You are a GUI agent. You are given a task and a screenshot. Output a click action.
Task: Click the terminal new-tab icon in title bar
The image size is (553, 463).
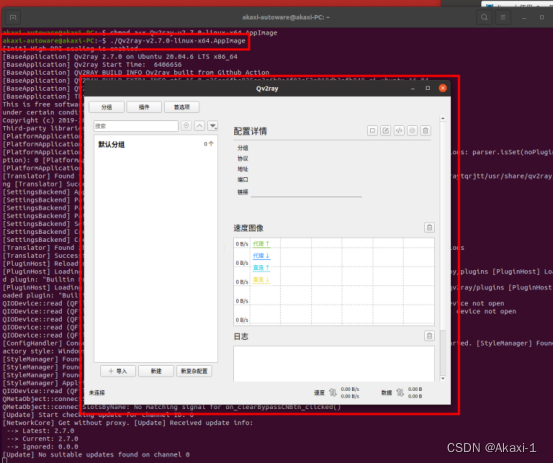pos(13,17)
